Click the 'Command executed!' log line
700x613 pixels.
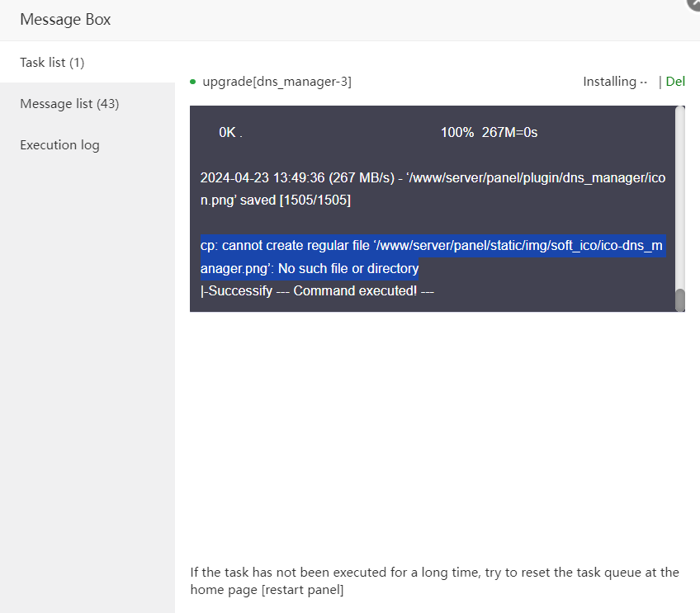[x=317, y=291]
